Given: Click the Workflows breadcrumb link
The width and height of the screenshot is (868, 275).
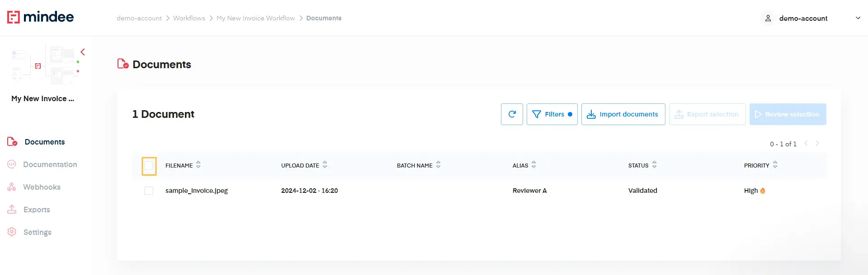Looking at the screenshot, I should (189, 18).
